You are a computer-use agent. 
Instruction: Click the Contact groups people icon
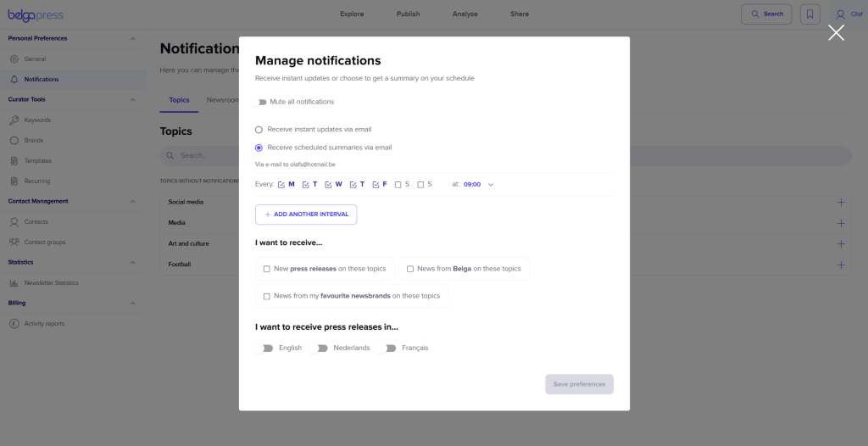(x=14, y=243)
